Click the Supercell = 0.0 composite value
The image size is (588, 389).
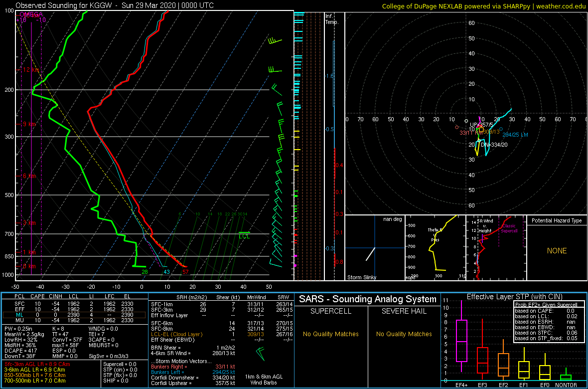(120, 364)
